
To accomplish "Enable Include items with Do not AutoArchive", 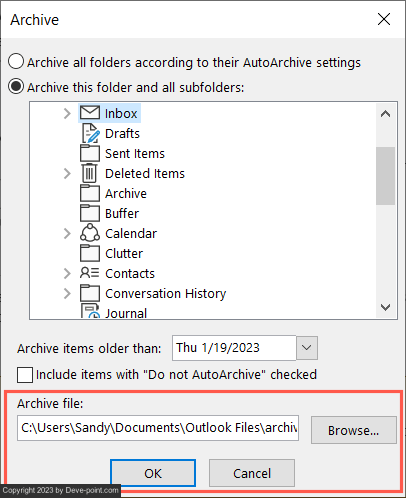I will [25, 375].
